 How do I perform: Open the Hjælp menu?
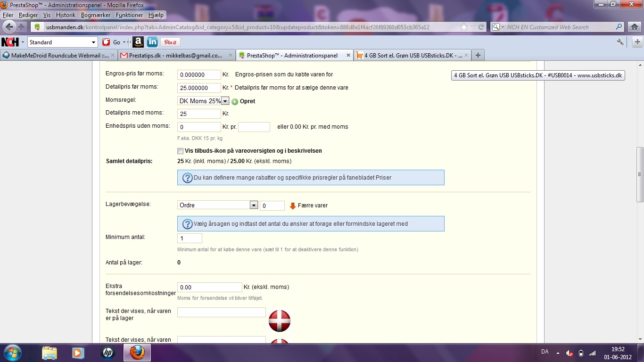pyautogui.click(x=156, y=15)
